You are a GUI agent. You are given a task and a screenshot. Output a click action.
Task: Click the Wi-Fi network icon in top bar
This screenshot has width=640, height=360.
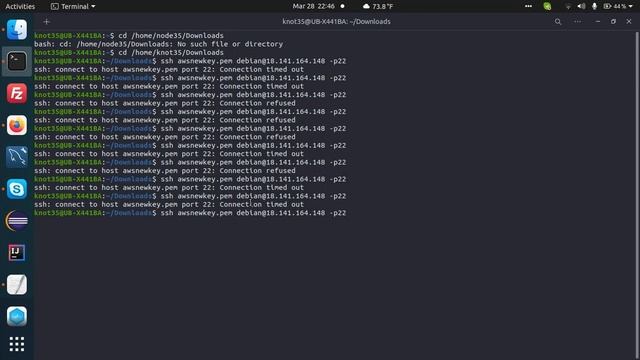[568, 7]
